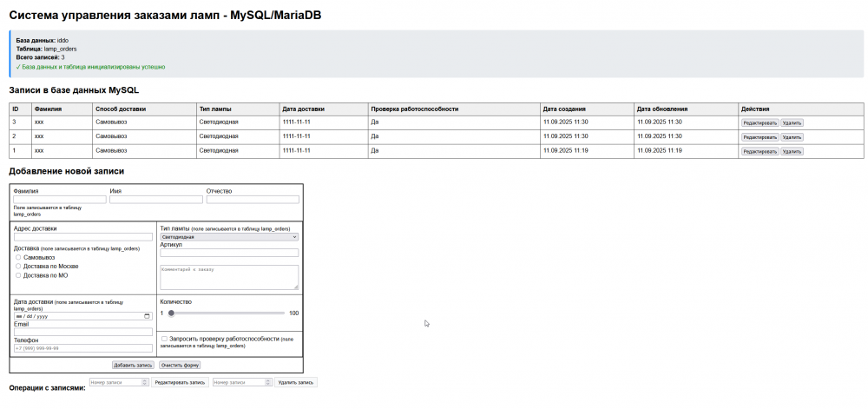Click the Артикул input field
This screenshot has height=409, width=868.
coord(229,253)
